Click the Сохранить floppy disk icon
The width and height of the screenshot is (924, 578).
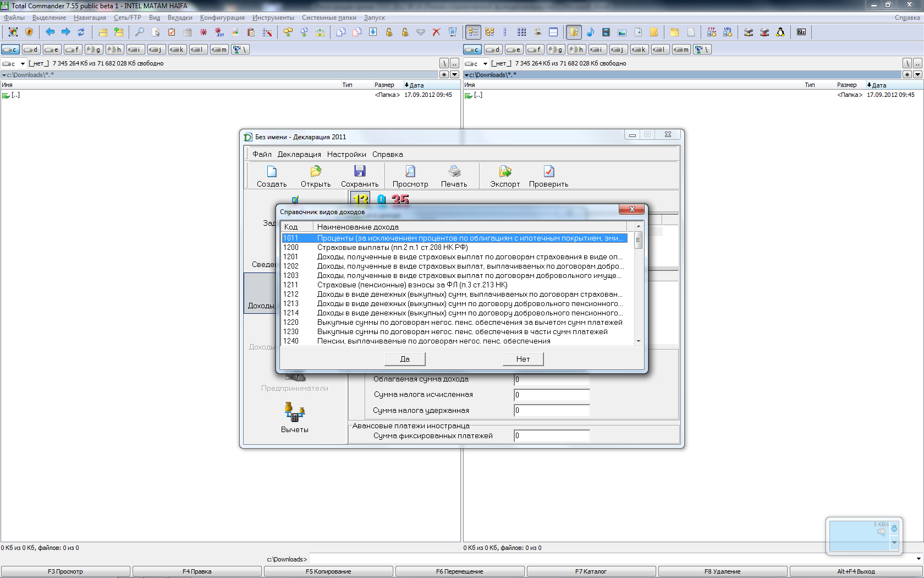(360, 172)
